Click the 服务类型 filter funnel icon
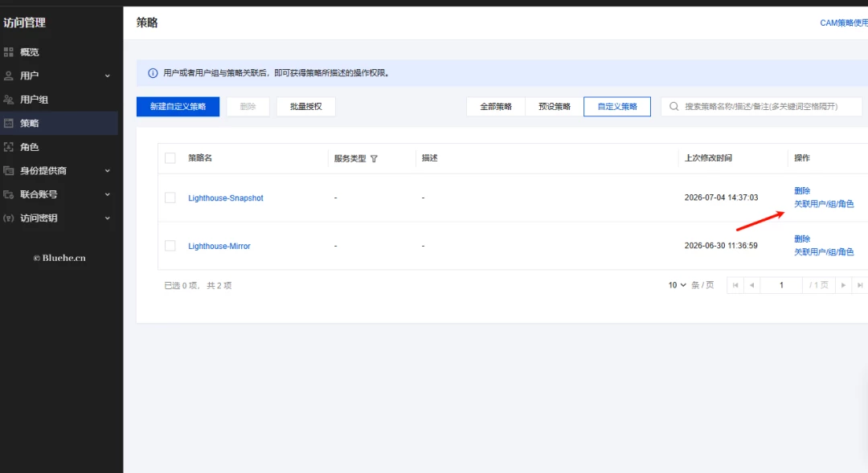 point(375,159)
